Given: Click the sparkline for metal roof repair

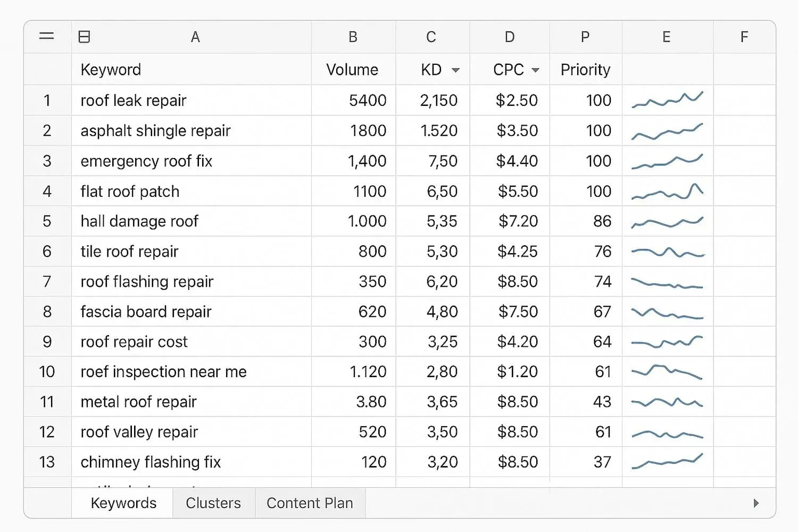Looking at the screenshot, I should point(667,402).
